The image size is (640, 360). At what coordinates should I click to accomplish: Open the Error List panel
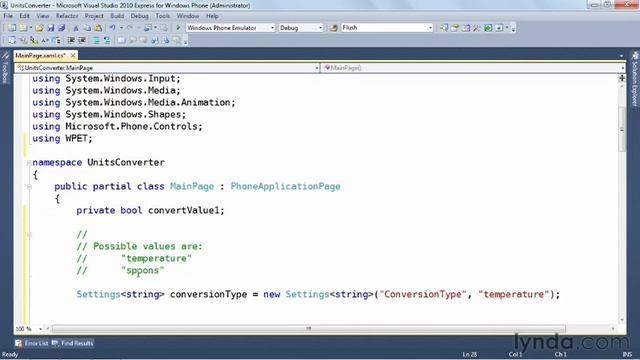tap(32, 343)
